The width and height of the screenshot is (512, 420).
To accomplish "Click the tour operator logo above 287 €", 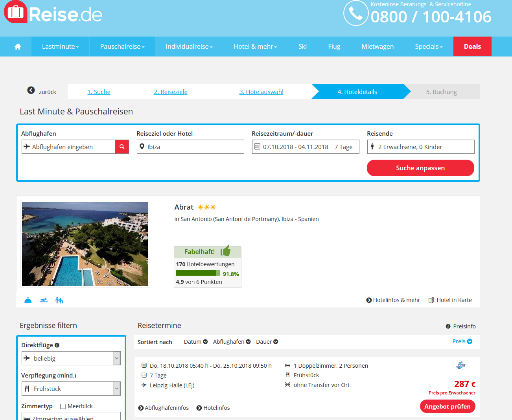I will click(x=460, y=366).
